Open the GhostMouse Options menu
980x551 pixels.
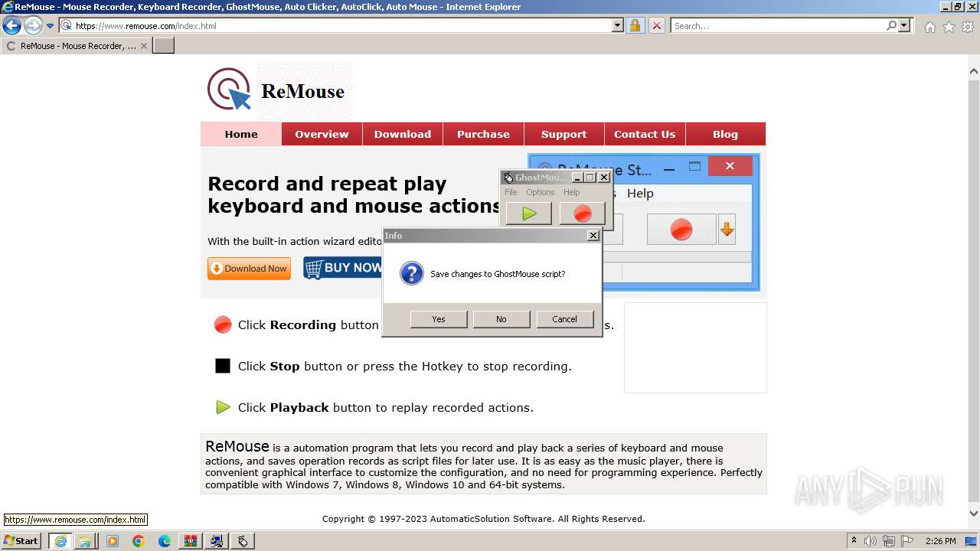click(540, 192)
